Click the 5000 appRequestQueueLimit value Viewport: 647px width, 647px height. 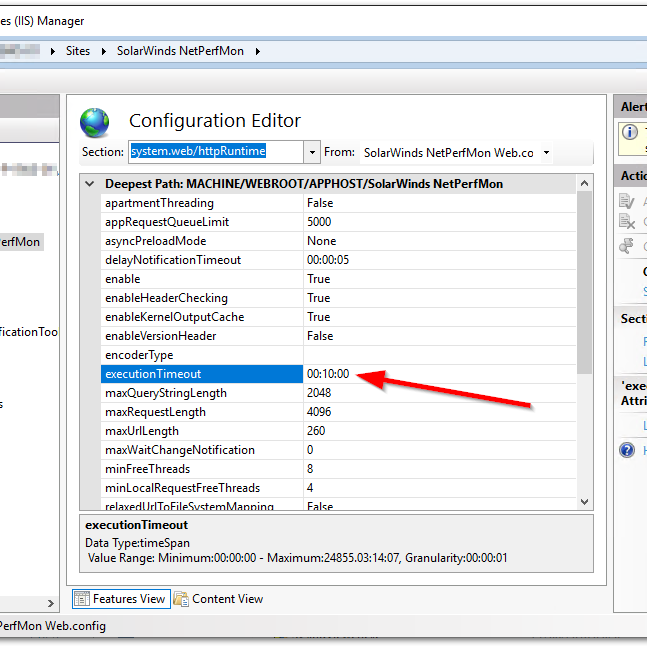(x=319, y=222)
